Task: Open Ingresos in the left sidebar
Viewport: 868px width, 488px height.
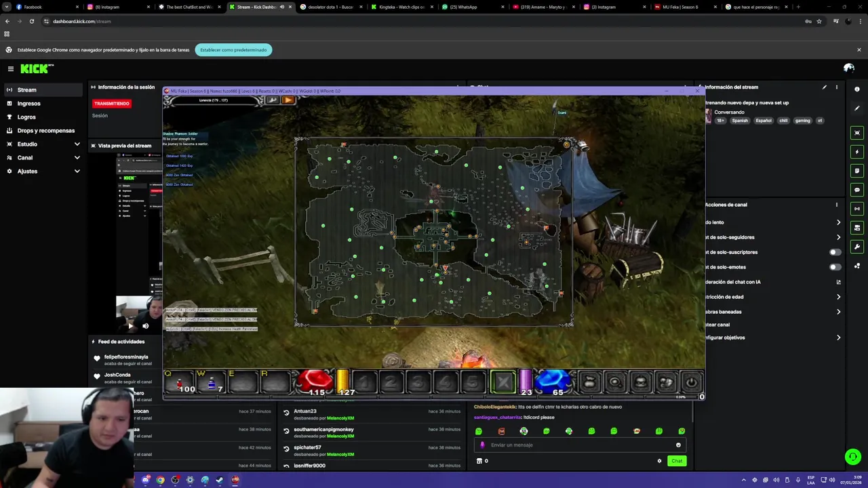Action: click(x=42, y=104)
